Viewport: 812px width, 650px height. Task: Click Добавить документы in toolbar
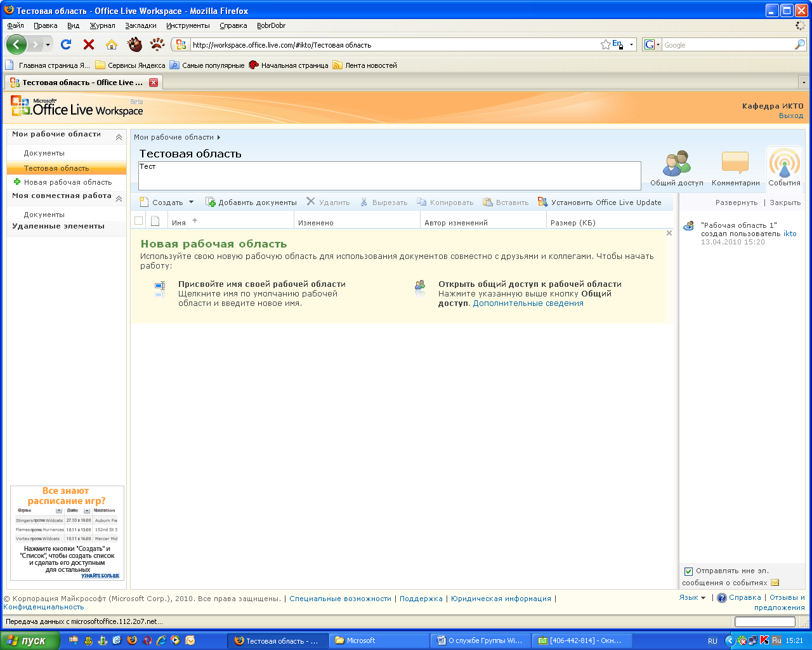251,202
